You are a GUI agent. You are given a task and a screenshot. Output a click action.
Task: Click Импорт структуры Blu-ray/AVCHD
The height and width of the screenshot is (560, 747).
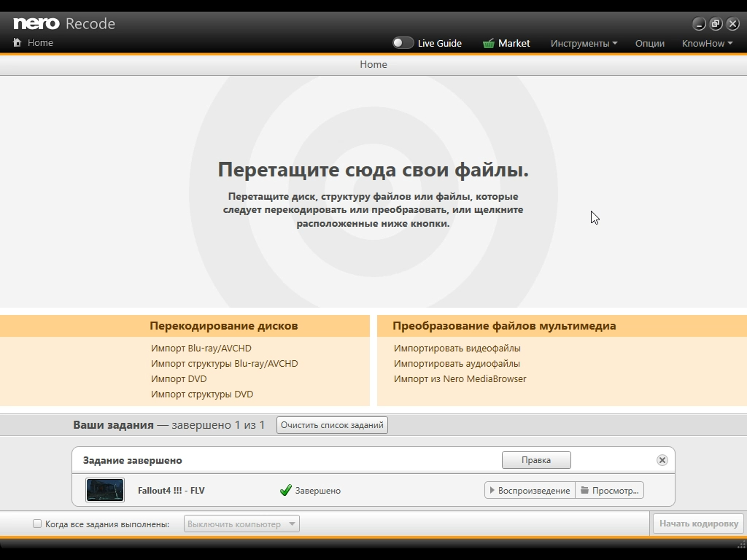point(225,363)
